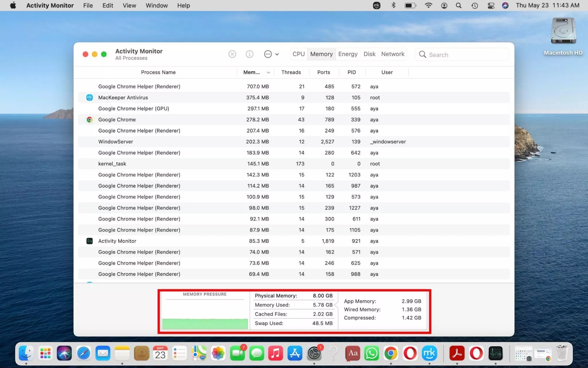The image size is (588, 368).
Task: Click the process info (i) icon
Action: coord(249,54)
